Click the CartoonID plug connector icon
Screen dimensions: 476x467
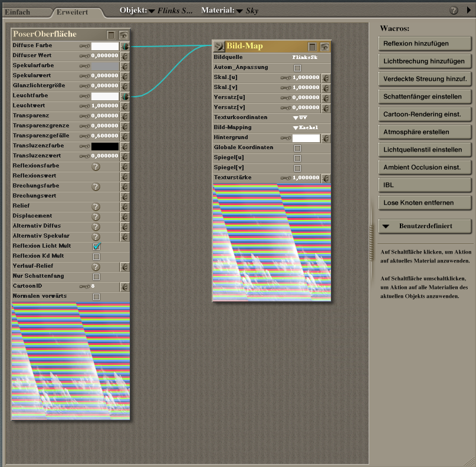(125, 287)
